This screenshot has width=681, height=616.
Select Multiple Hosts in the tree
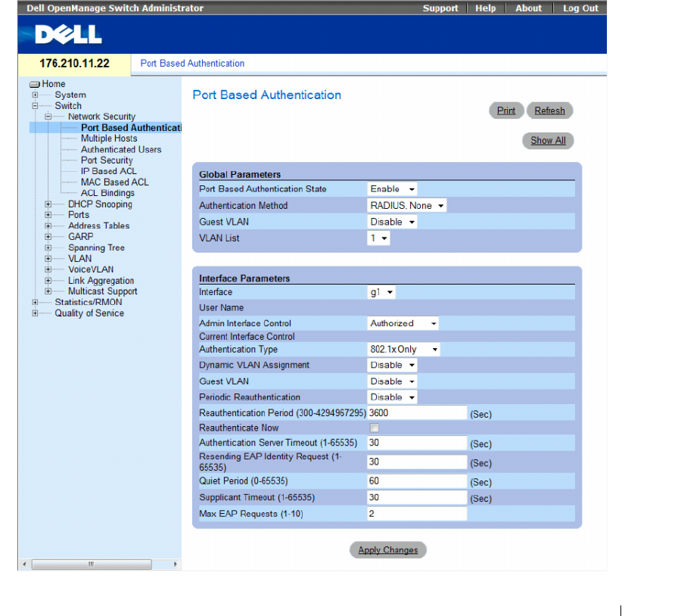click(109, 138)
